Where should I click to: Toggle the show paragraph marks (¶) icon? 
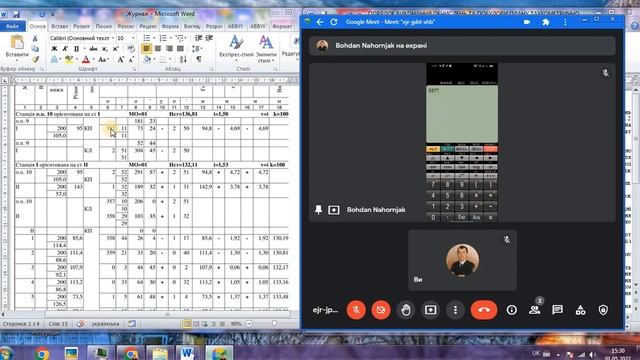(x=199, y=60)
